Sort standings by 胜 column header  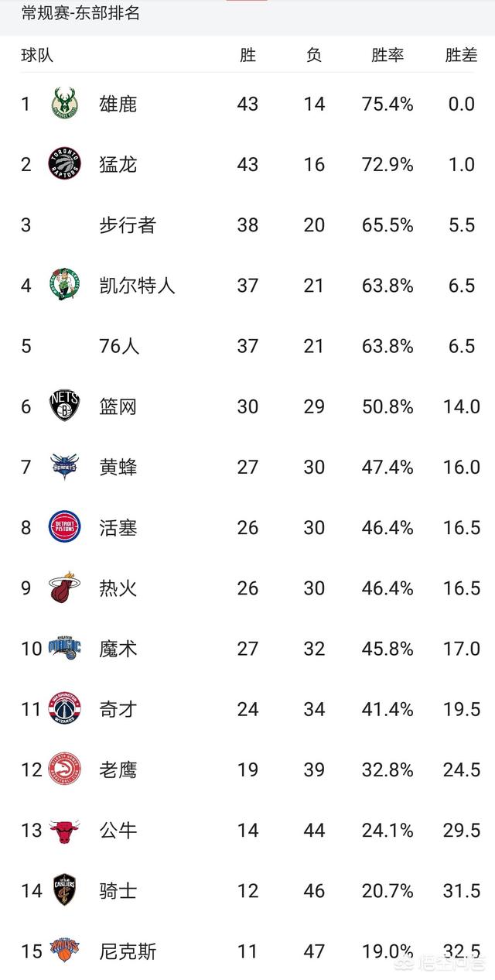247,56
